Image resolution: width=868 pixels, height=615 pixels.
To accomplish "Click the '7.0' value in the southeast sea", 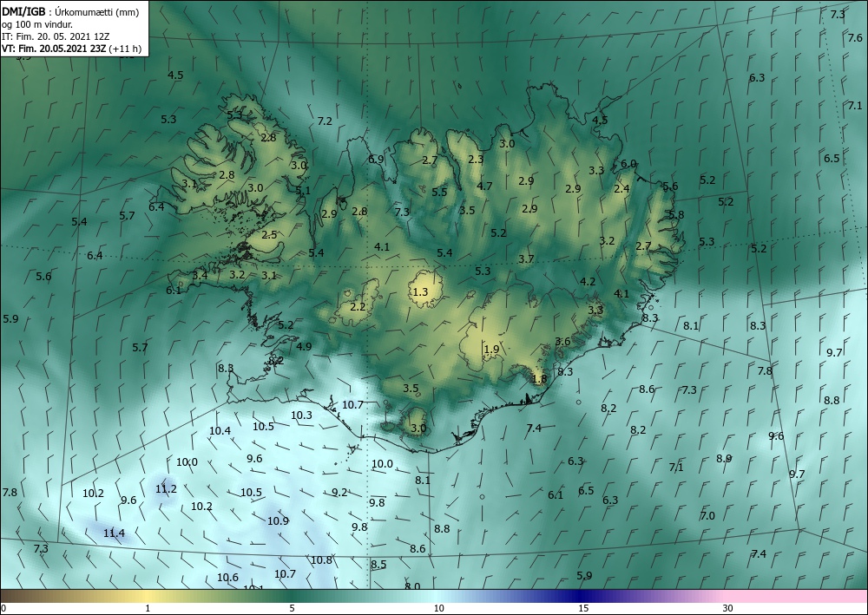I will point(707,515).
